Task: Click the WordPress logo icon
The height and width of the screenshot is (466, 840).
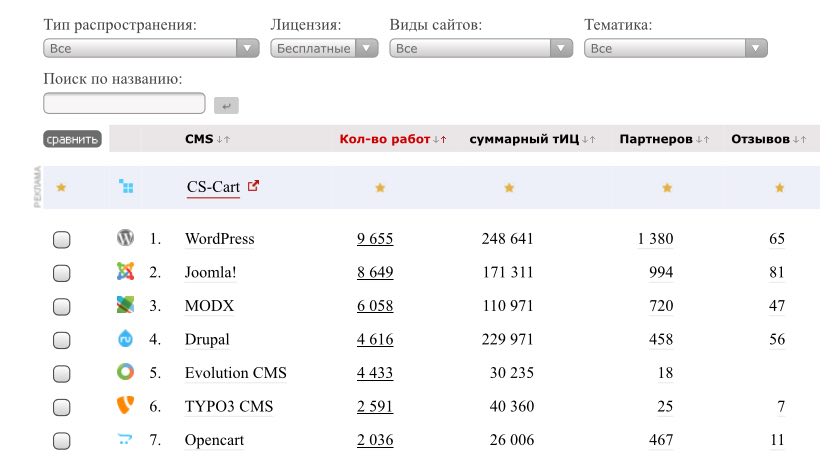Action: coord(125,237)
